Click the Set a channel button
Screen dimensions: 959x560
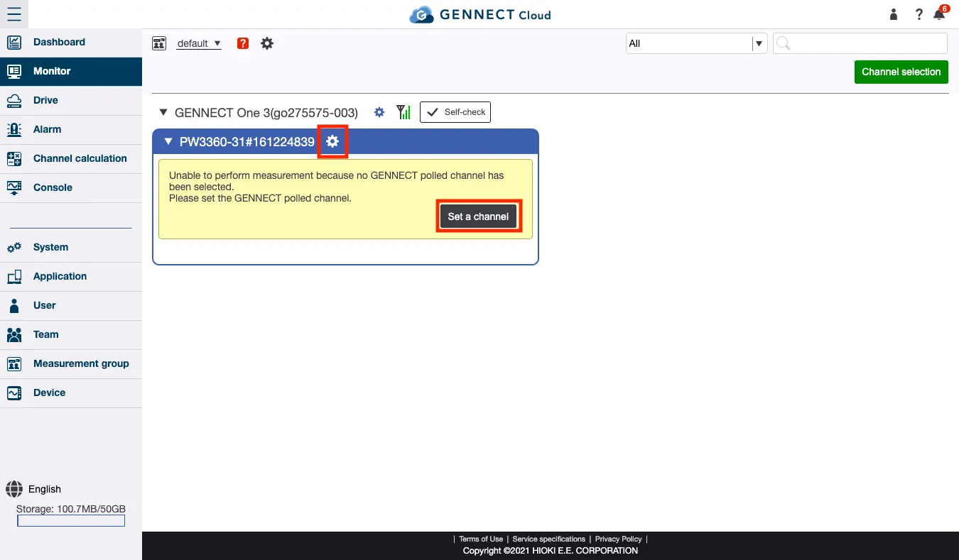(478, 216)
